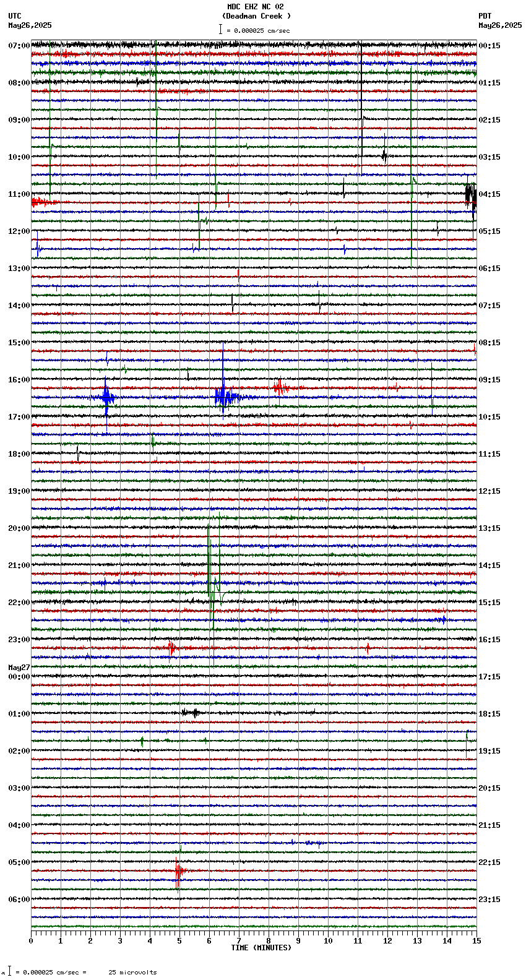Image resolution: width=526 pixels, height=980 pixels.
Task: Click the 07:00 UTC row label
Action: point(19,46)
